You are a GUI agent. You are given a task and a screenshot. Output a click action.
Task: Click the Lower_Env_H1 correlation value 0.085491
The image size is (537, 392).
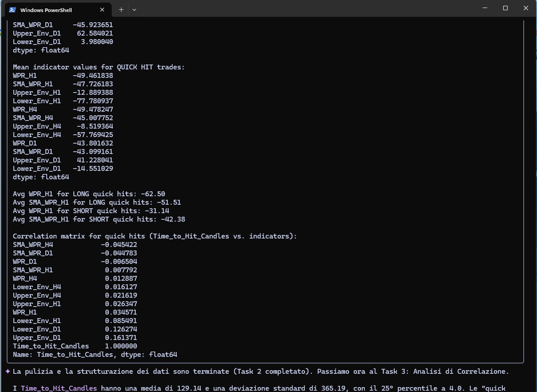[121, 321]
